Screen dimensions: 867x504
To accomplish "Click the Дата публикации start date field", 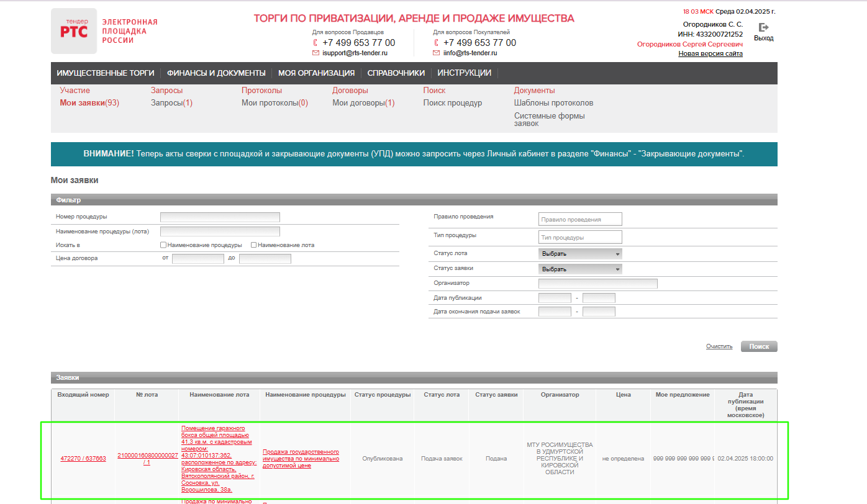I will (555, 298).
